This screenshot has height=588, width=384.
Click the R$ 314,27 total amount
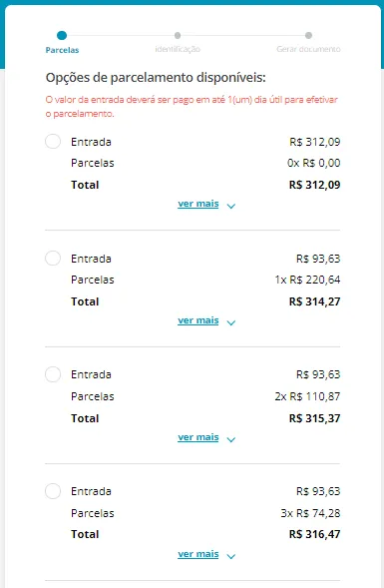315,301
